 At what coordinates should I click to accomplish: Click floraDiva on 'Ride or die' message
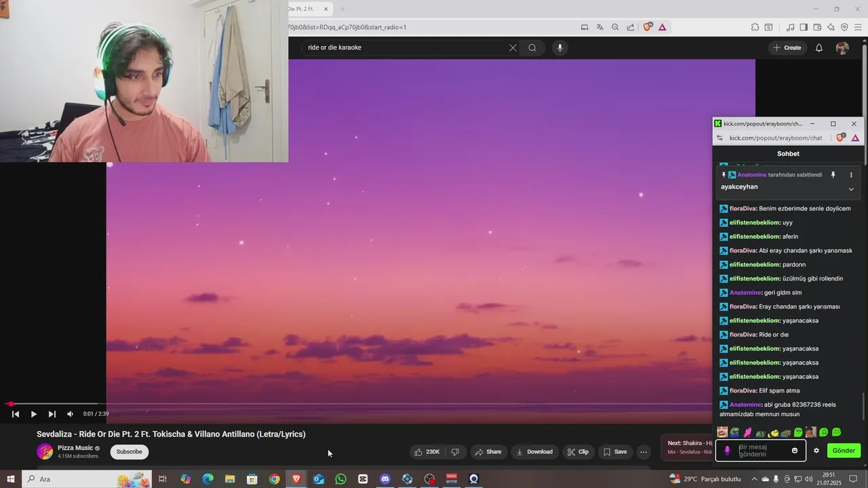[743, 335]
